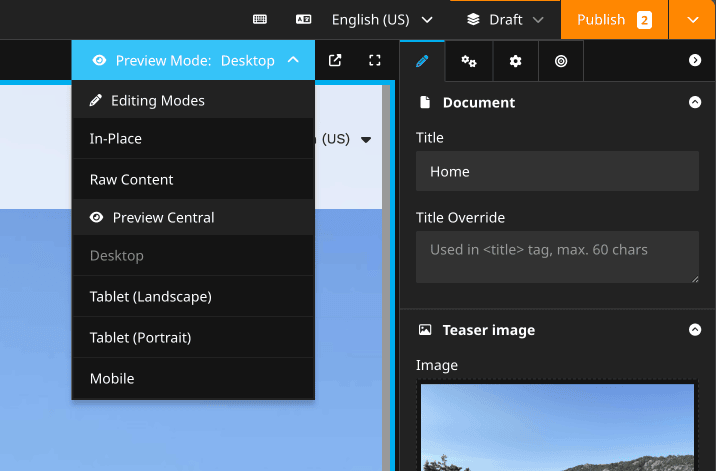
Task: Open the Draft workspace dropdown
Action: tap(505, 20)
